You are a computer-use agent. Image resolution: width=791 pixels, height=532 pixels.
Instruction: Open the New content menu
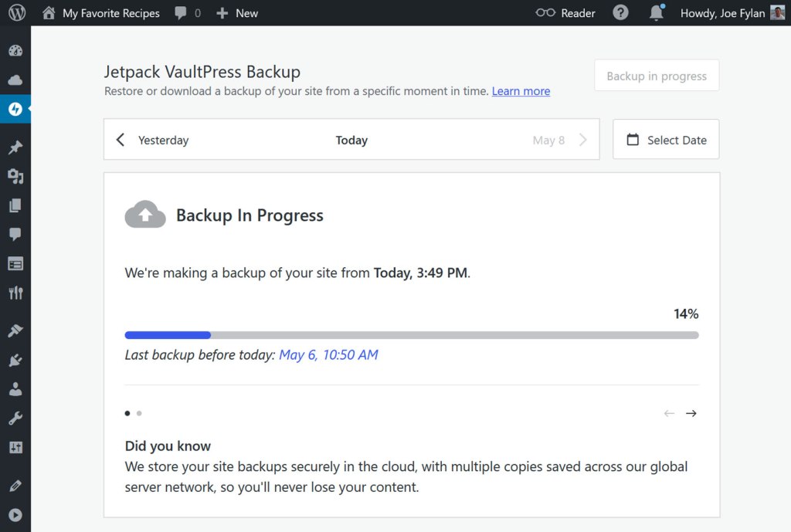point(237,13)
